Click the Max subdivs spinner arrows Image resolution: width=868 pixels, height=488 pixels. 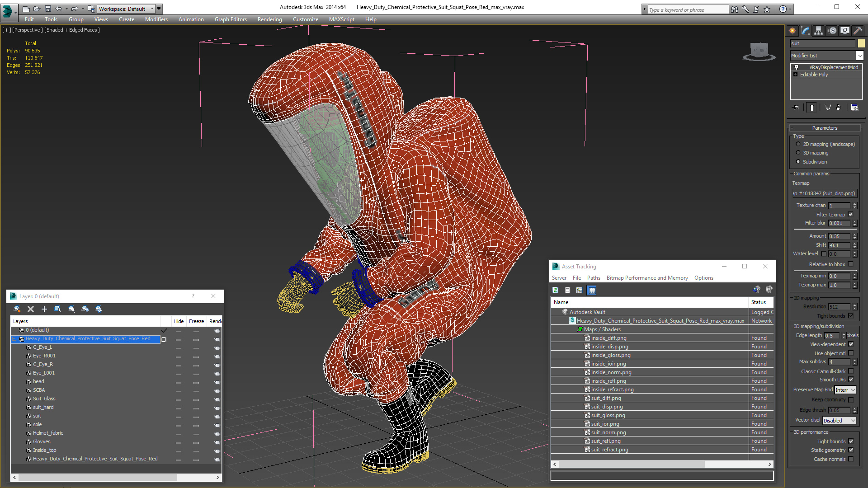(x=854, y=362)
